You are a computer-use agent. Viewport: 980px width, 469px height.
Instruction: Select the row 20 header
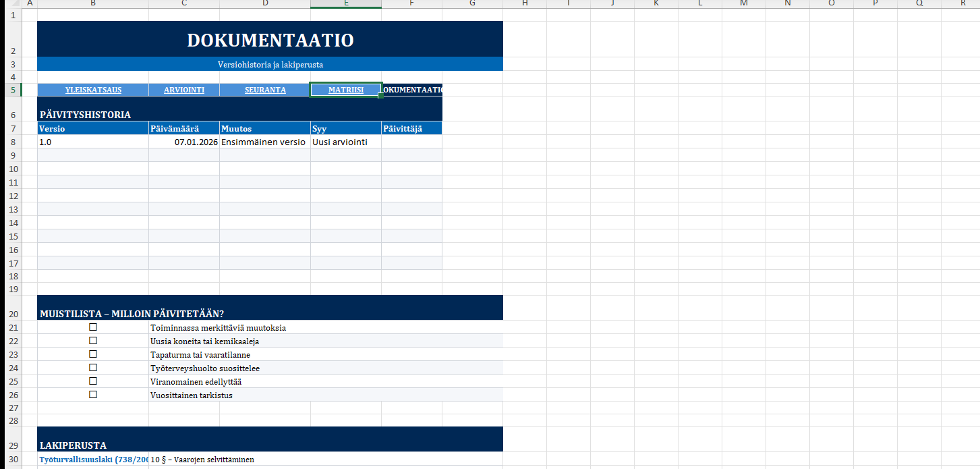click(x=13, y=313)
